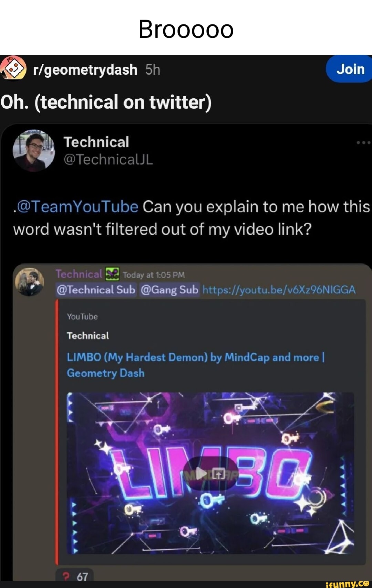The image size is (372, 588).
Task: Follow the youtu.be video link
Action: (279, 290)
